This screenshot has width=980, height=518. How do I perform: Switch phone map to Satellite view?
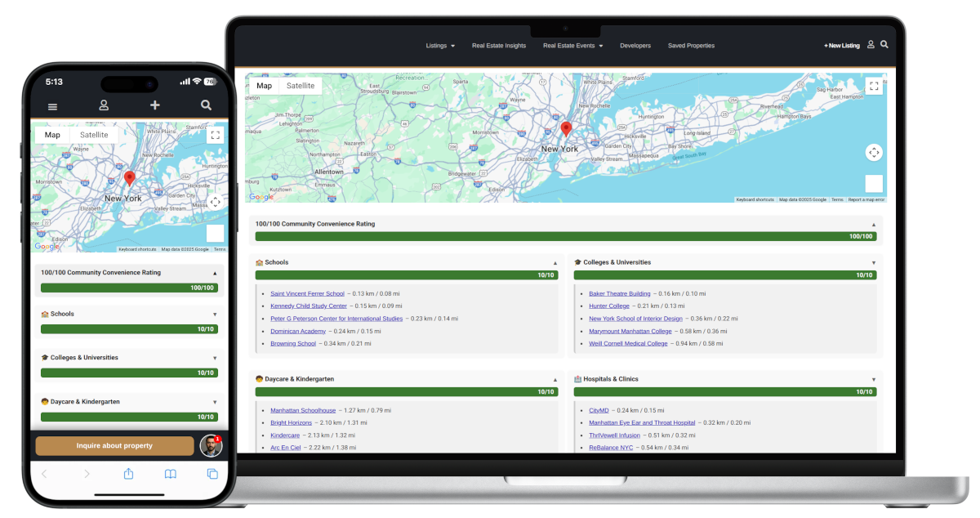94,135
